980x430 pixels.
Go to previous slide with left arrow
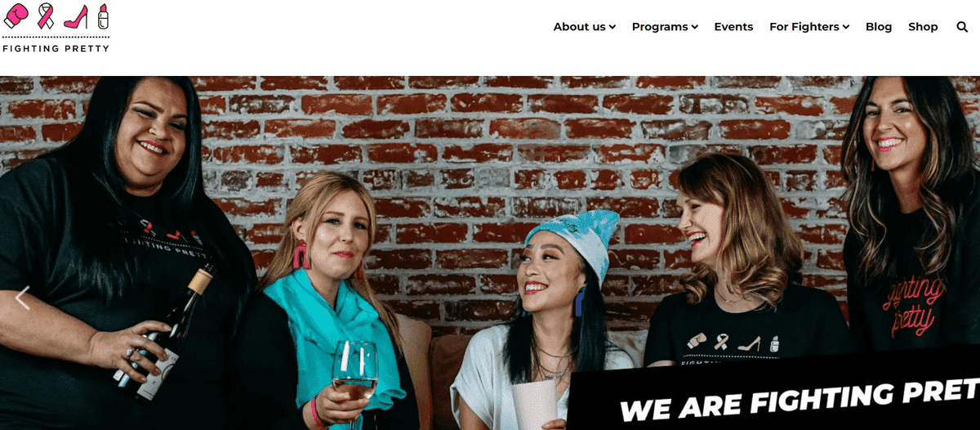tap(23, 298)
